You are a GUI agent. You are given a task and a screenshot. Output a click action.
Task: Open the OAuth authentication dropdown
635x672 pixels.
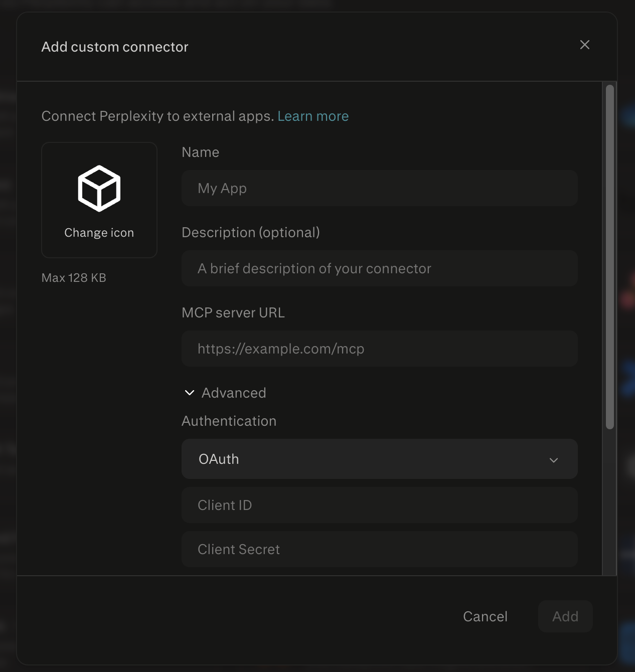pyautogui.click(x=380, y=459)
